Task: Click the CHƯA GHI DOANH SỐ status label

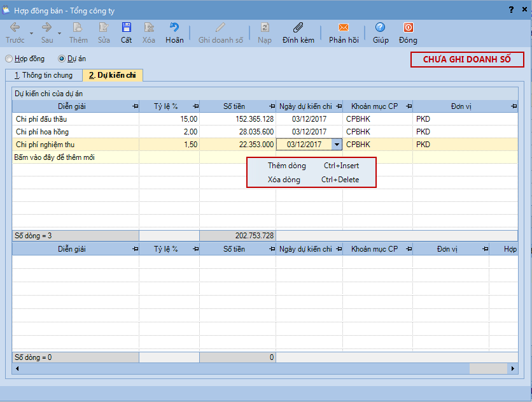Action: (x=468, y=59)
